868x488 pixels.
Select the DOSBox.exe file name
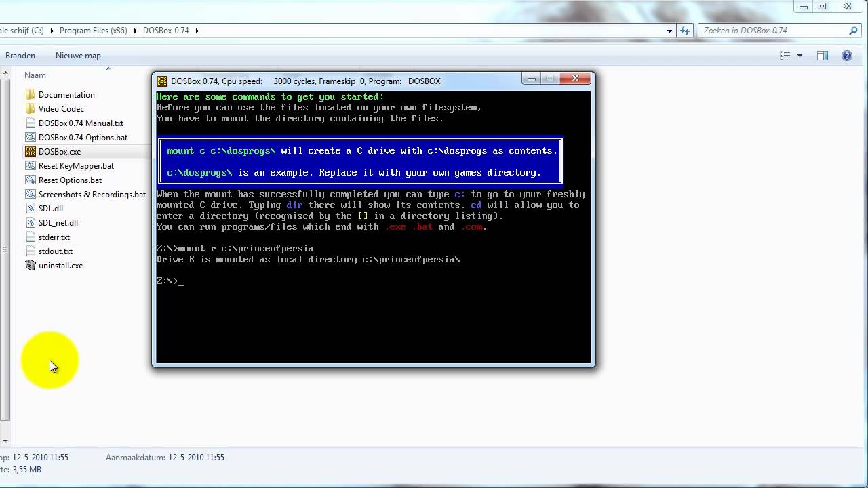[x=60, y=152]
